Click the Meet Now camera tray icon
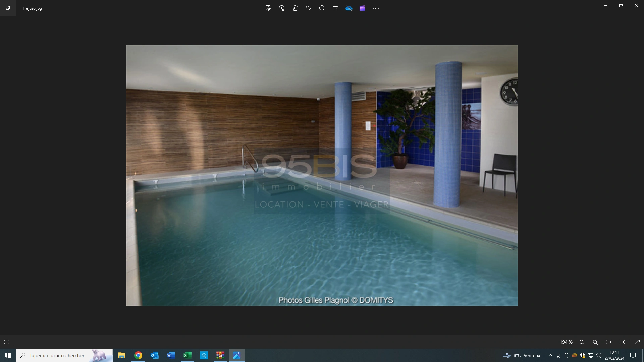Screen dimensions: 644x362 558,355
